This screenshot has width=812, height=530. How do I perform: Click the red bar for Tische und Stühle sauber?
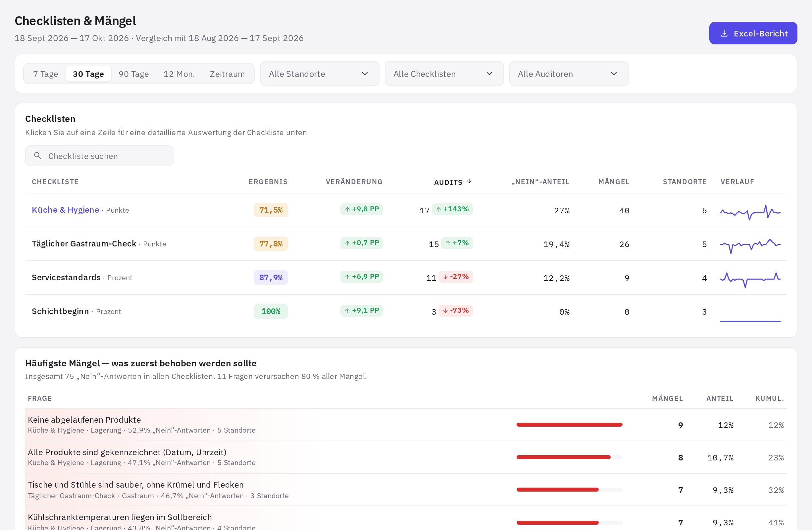coord(557,489)
